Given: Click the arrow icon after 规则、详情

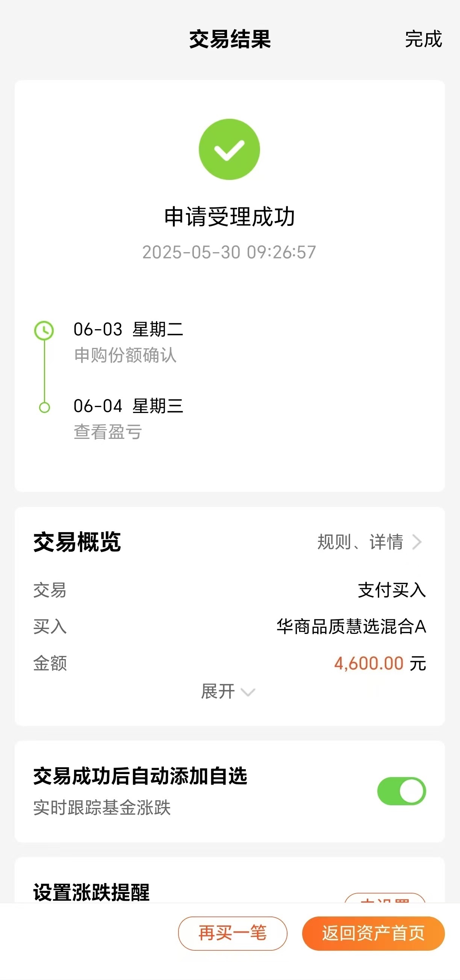Looking at the screenshot, I should pos(417,542).
